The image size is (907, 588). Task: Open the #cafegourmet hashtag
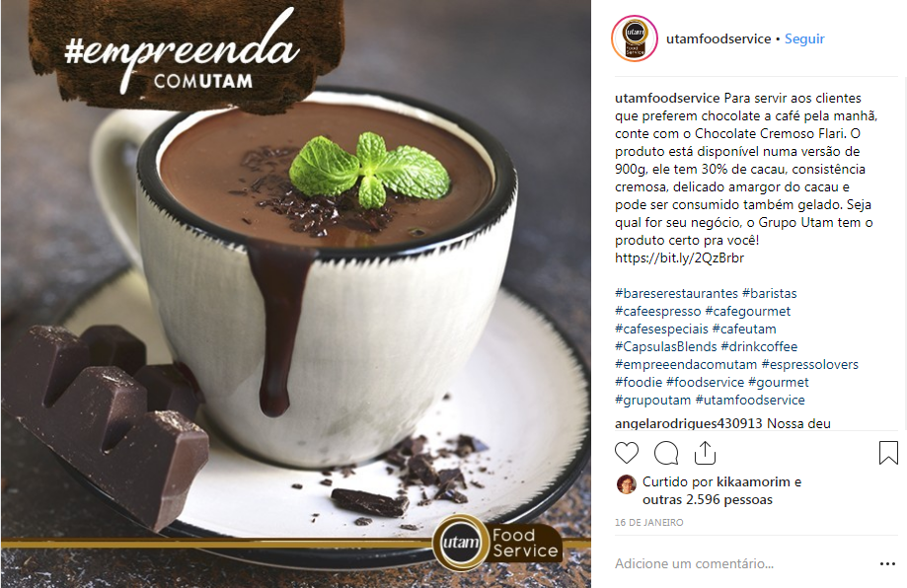pyautogui.click(x=747, y=311)
